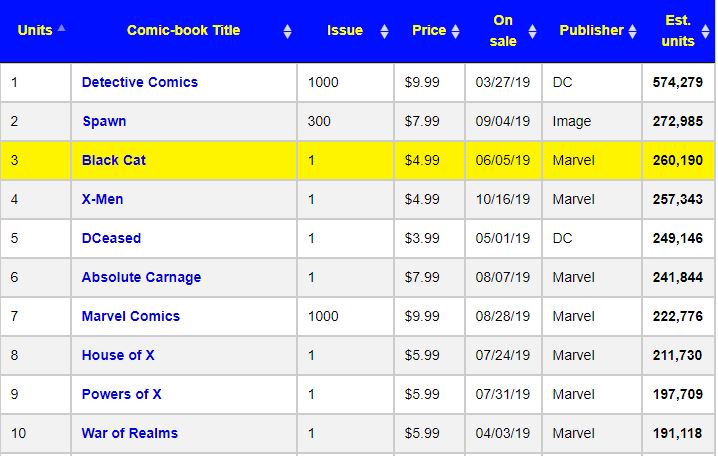Open the Spawn title link
The image size is (718, 456).
(x=104, y=121)
